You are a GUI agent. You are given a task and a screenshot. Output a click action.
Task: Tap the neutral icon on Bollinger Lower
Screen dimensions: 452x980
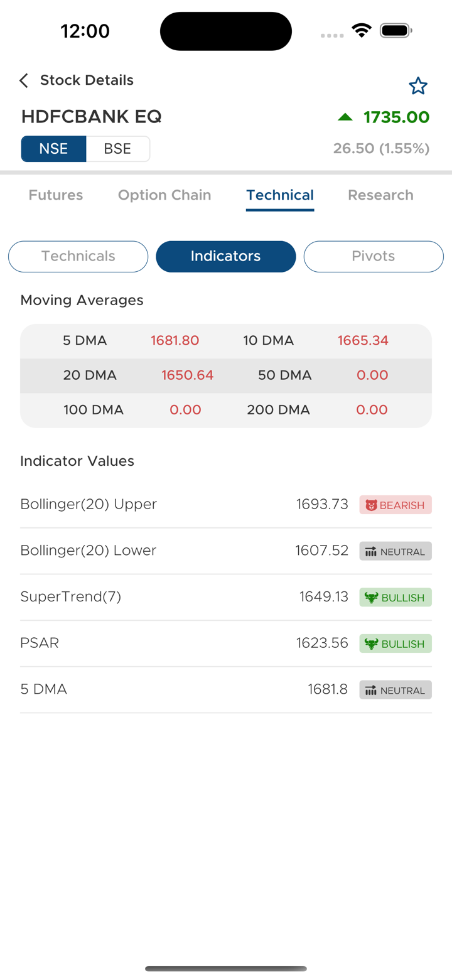pos(371,552)
